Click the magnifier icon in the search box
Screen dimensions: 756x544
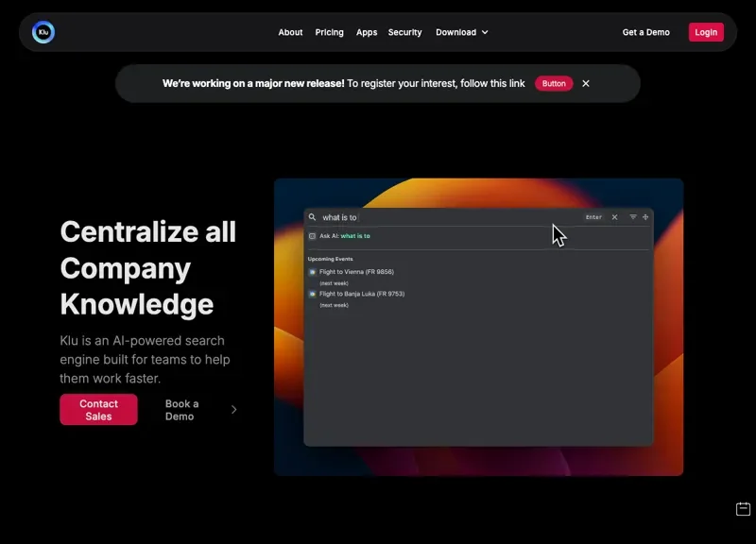tap(313, 217)
